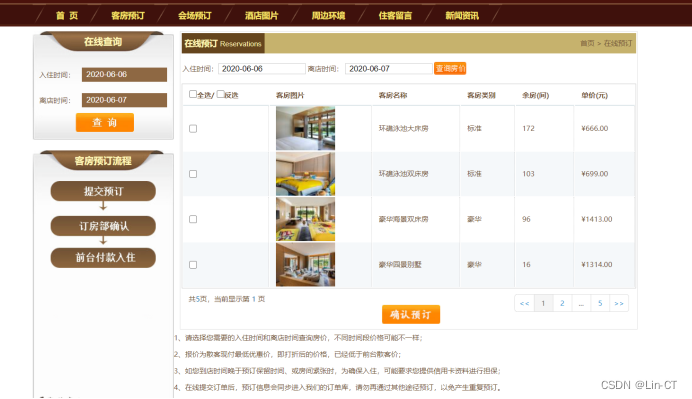
Task: Open 新闻资讯 from the navigation bar
Action: pyautogui.click(x=462, y=15)
